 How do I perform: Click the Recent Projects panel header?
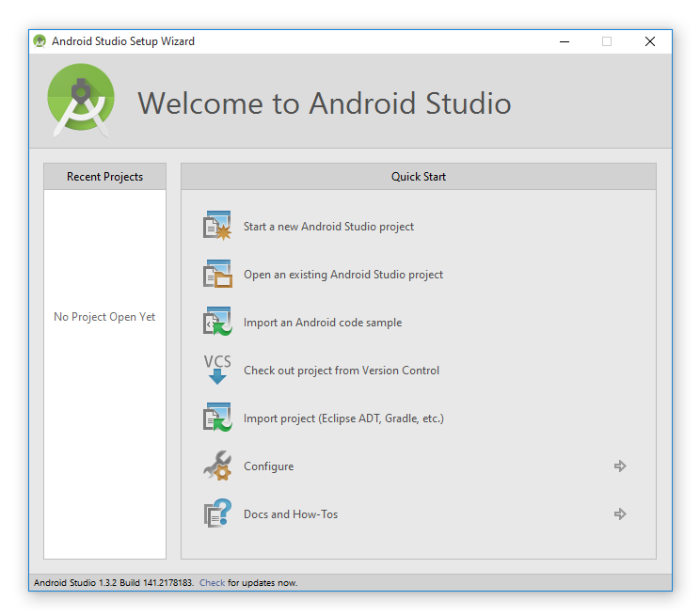105,176
